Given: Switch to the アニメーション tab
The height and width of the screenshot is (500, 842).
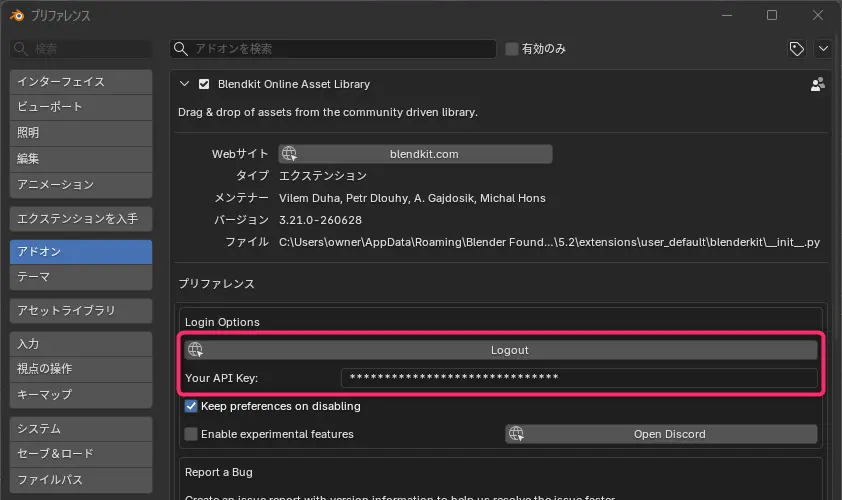Looking at the screenshot, I should pos(81,185).
